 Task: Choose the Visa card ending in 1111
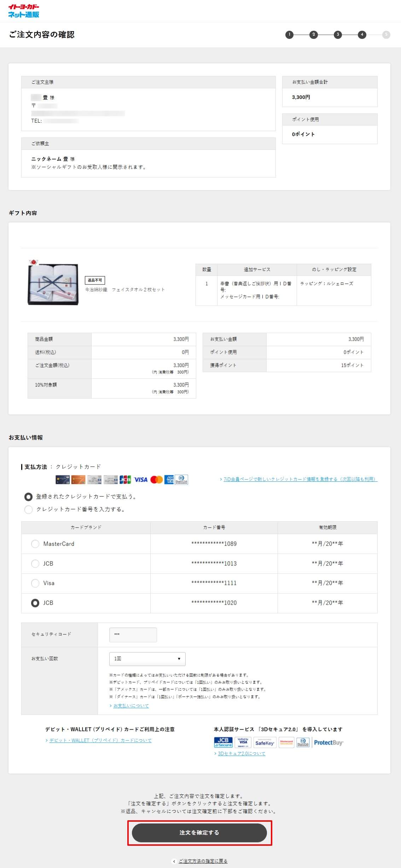[35, 583]
